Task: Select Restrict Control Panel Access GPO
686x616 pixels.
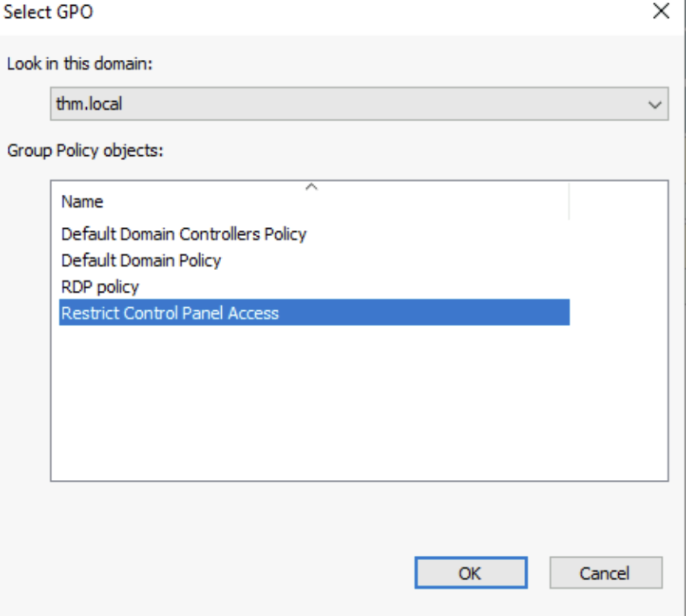Action: click(x=314, y=313)
